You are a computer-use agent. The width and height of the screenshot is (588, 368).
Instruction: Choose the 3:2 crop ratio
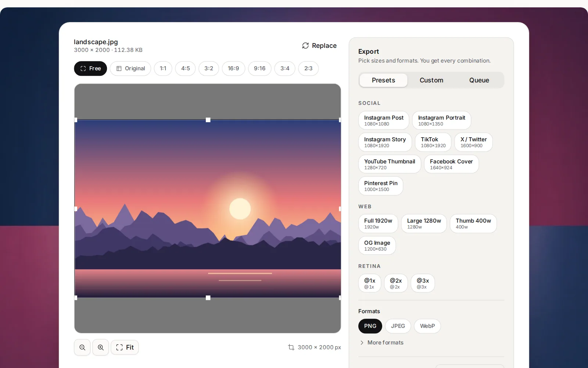209,68
